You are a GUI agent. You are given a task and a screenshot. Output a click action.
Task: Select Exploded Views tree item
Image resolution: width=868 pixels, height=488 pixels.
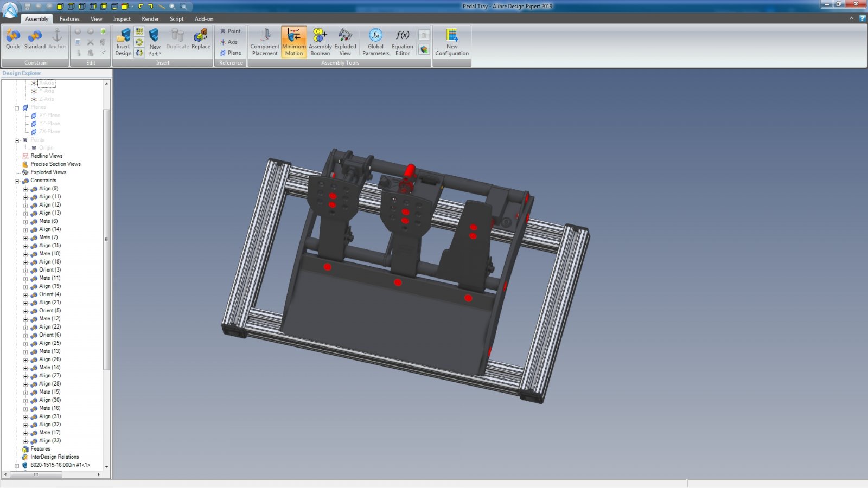[48, 172]
